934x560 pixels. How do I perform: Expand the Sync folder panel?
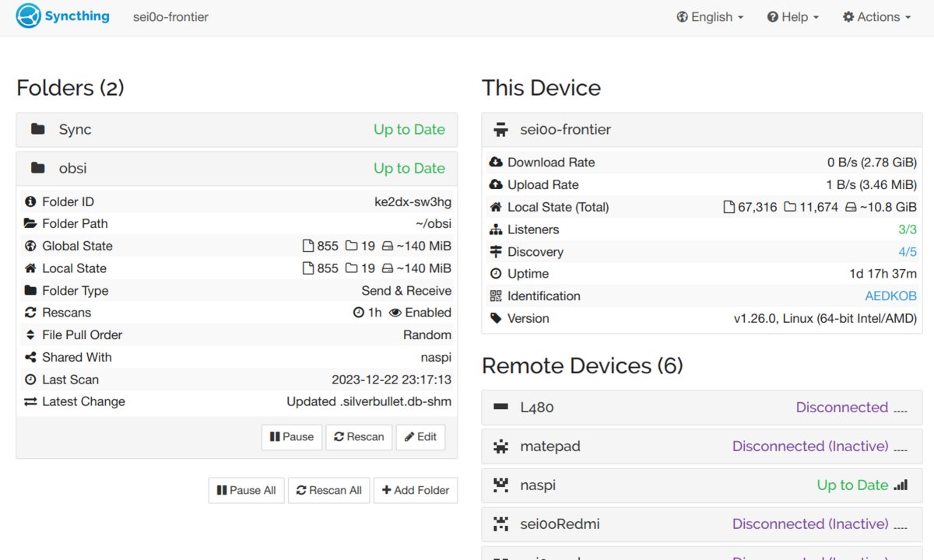(237, 130)
